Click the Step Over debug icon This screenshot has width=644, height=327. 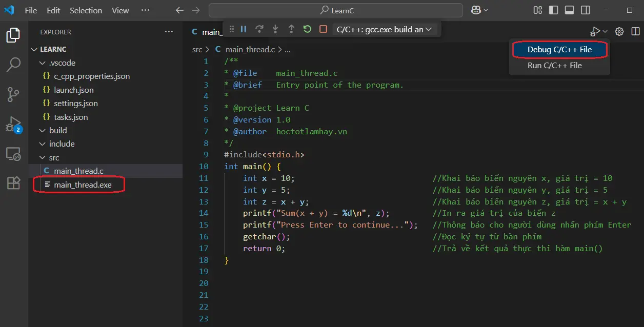point(259,29)
